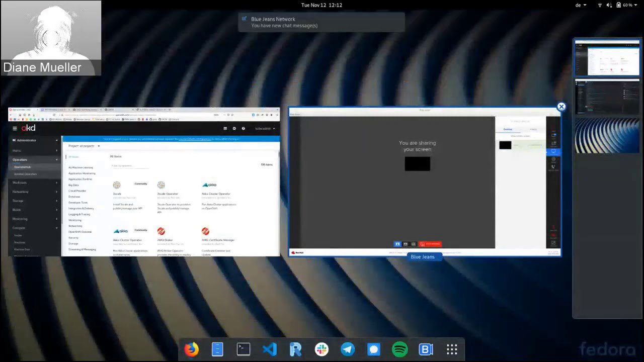Open Slack from the dash
The width and height of the screenshot is (644, 362).
click(x=322, y=349)
